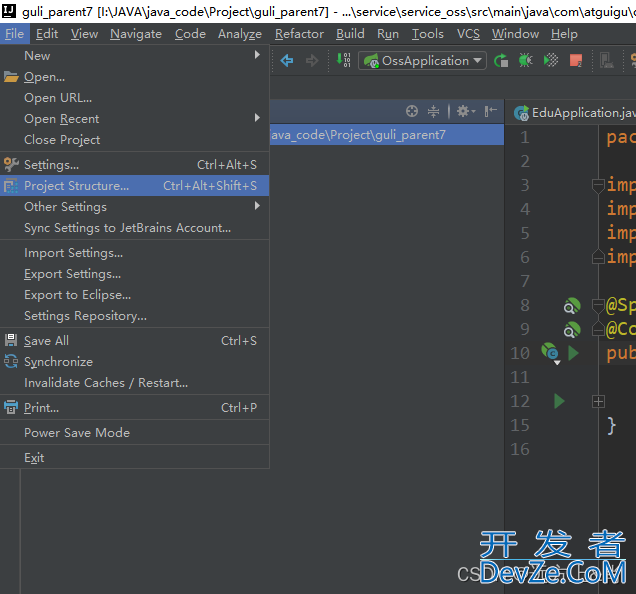Choose Import Settings... menu entry

click(x=135, y=253)
